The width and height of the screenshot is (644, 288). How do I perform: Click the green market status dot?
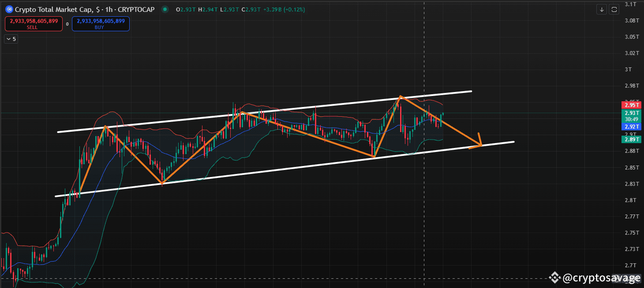point(165,9)
